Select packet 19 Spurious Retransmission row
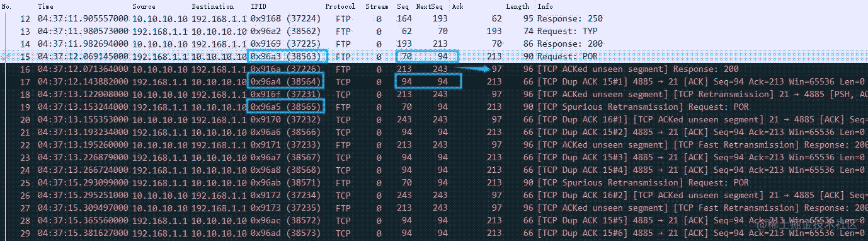The image size is (868, 241). click(x=434, y=107)
